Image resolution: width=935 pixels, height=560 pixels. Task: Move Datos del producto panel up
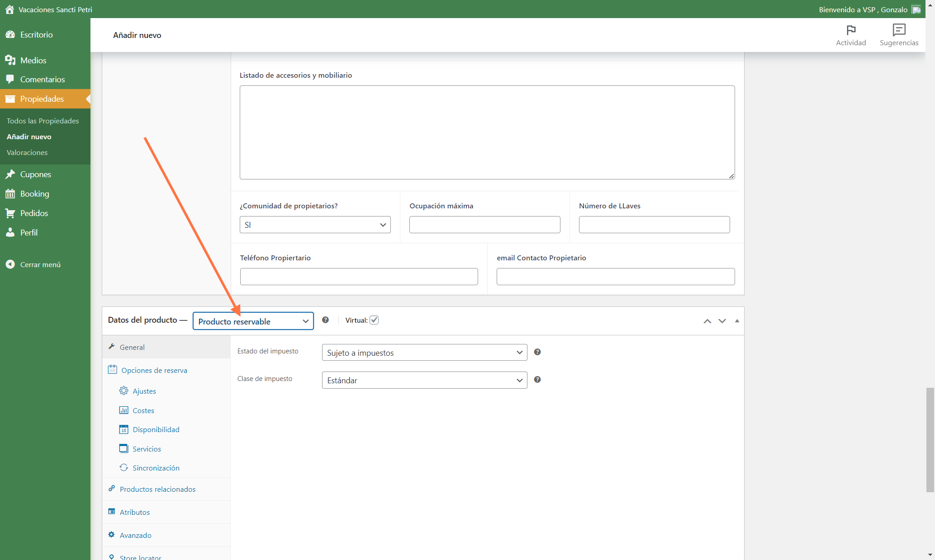click(707, 321)
